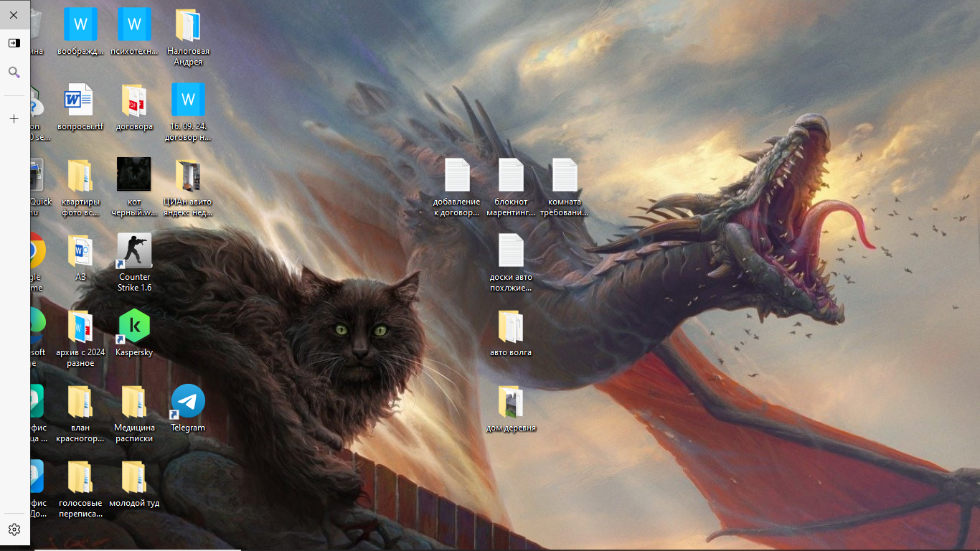Select the квартиры фото folder

pyautogui.click(x=80, y=175)
